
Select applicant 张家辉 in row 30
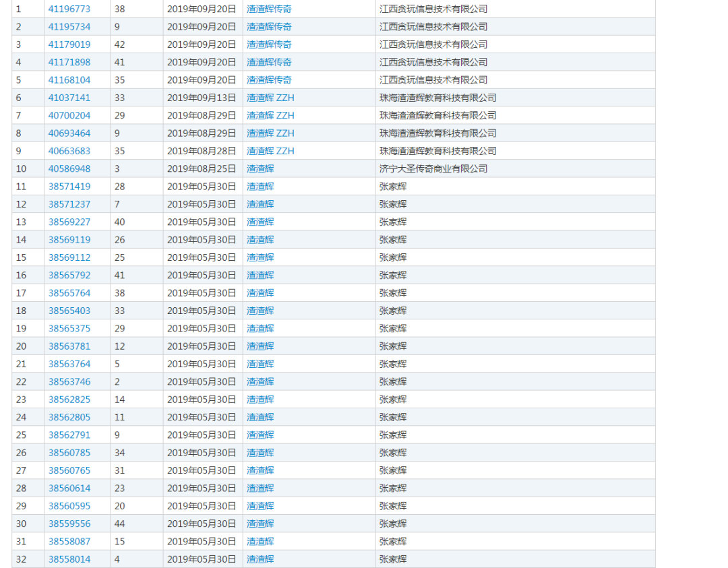point(393,524)
